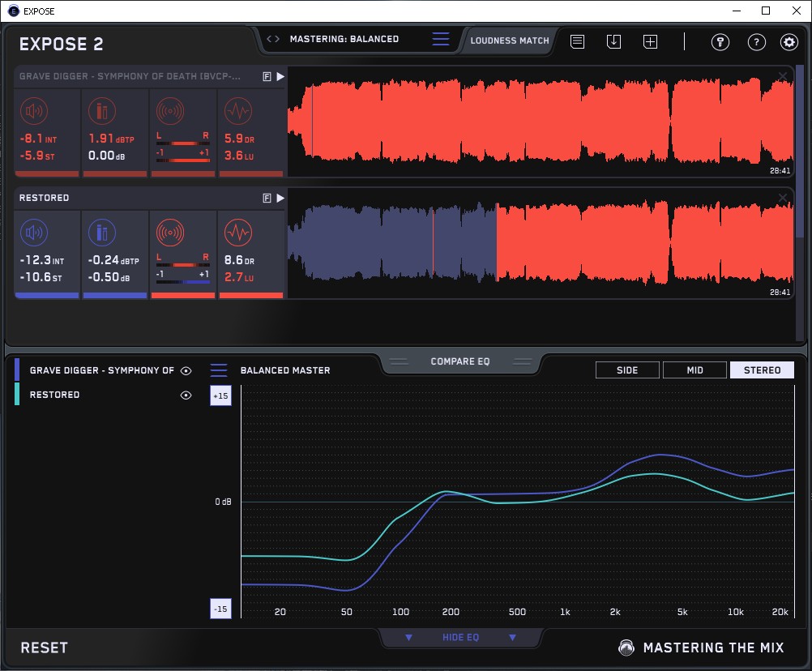Switch EQ view to MID
This screenshot has height=671, width=812.
pyautogui.click(x=695, y=370)
